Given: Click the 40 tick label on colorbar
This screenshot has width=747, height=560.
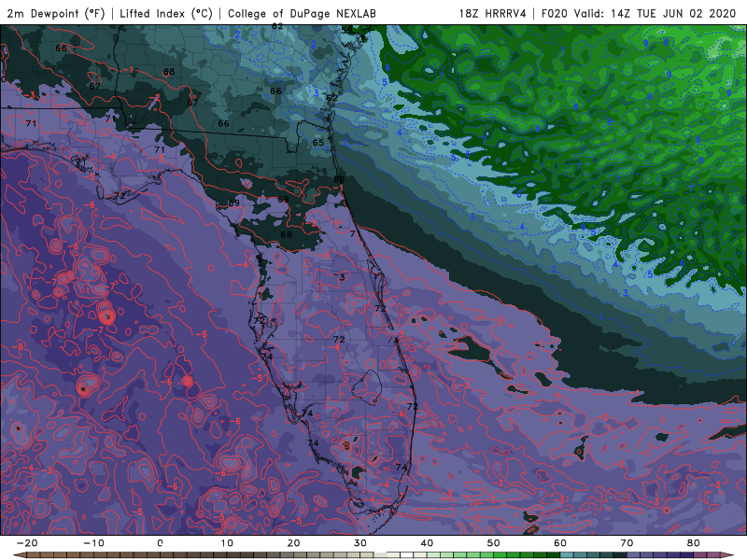Looking at the screenshot, I should click(427, 543).
